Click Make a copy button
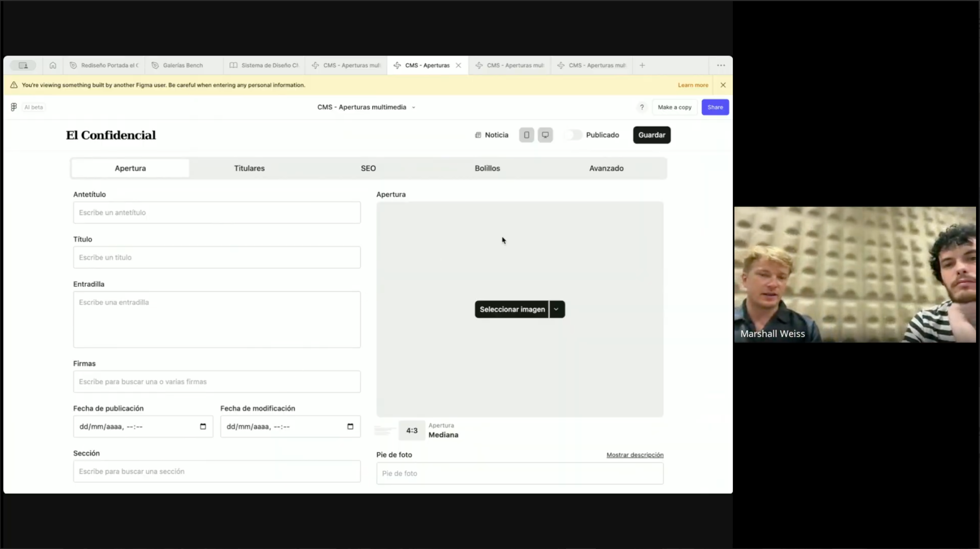This screenshot has height=549, width=980. click(x=675, y=107)
